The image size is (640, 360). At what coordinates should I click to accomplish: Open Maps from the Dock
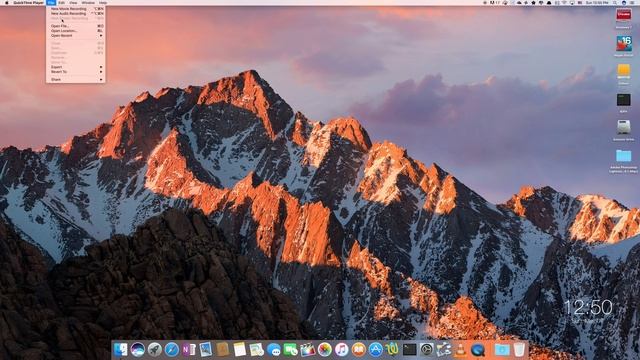point(257,350)
